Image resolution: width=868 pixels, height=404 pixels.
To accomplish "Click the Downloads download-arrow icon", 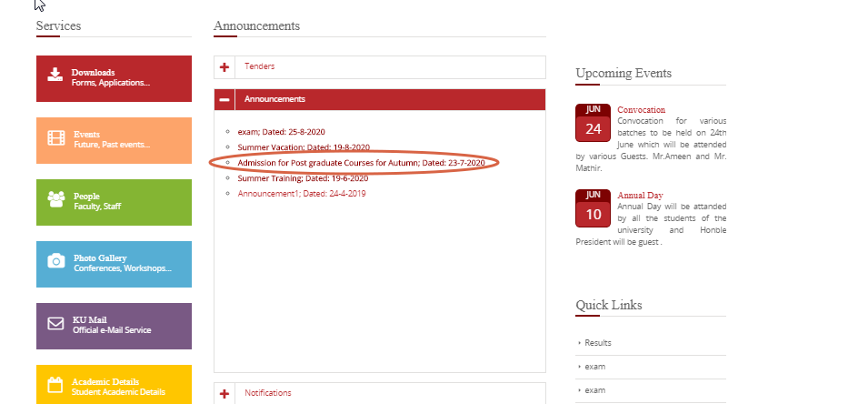I will 55,76.
